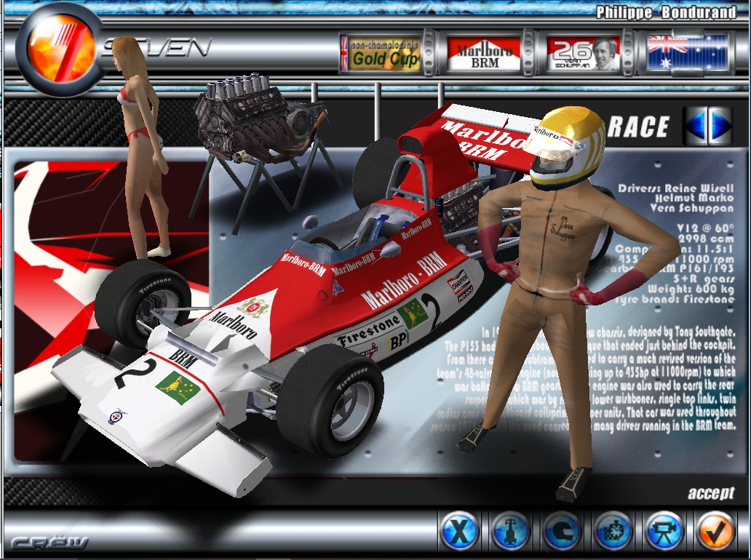
Task: Click the video camera on tripod icon
Action: pyautogui.click(x=664, y=530)
